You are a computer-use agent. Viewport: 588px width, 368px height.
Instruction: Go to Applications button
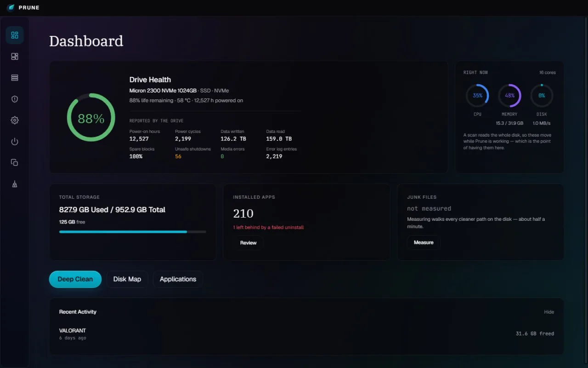[x=178, y=279]
